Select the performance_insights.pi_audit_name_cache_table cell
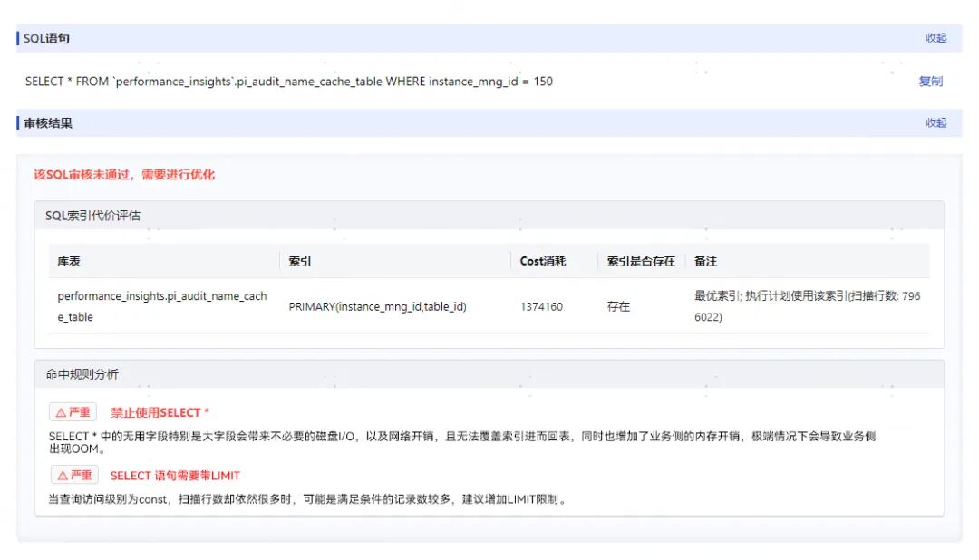 [162, 306]
